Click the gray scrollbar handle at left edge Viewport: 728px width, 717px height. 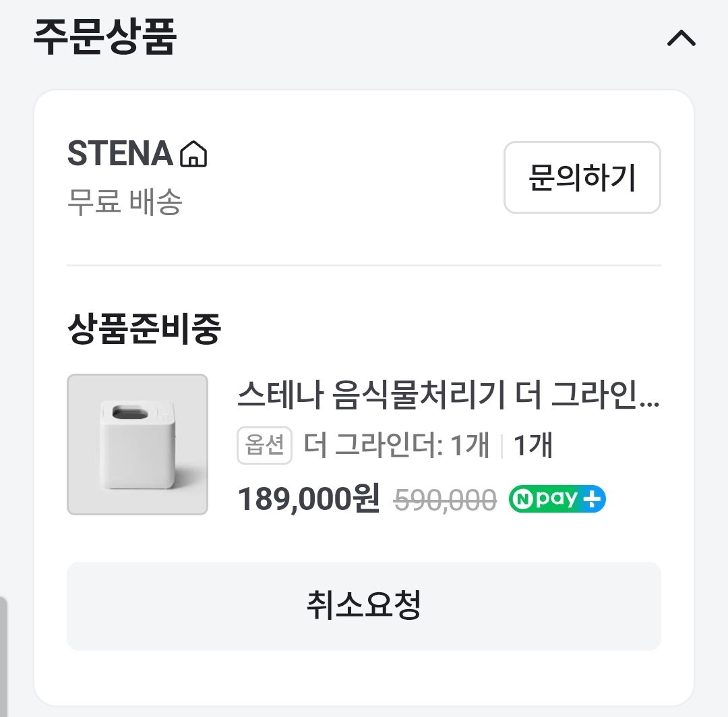pos(3,654)
